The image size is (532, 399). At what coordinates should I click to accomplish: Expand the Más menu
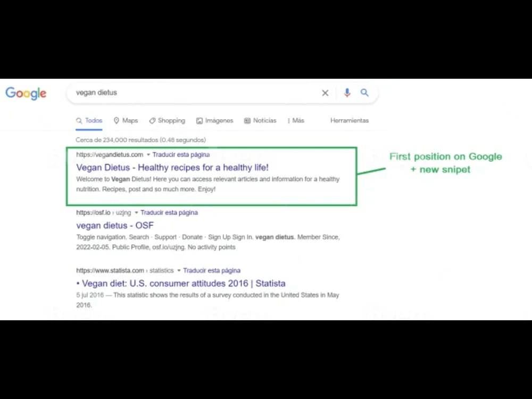[295, 120]
